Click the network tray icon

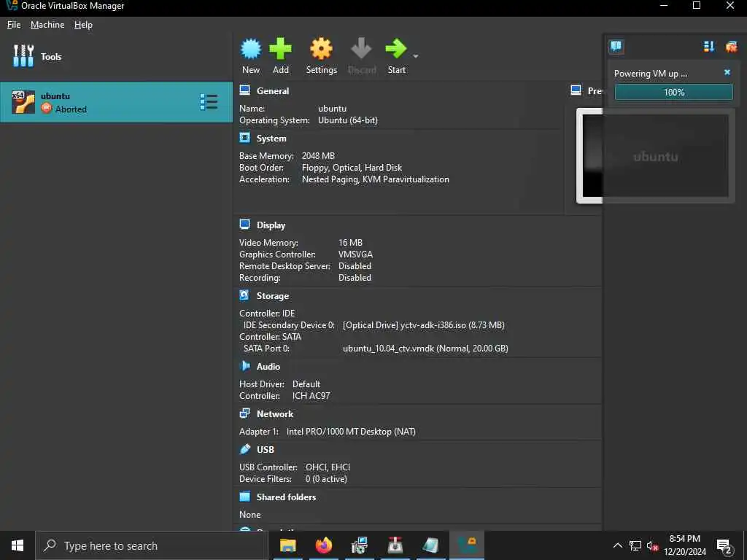(x=635, y=545)
